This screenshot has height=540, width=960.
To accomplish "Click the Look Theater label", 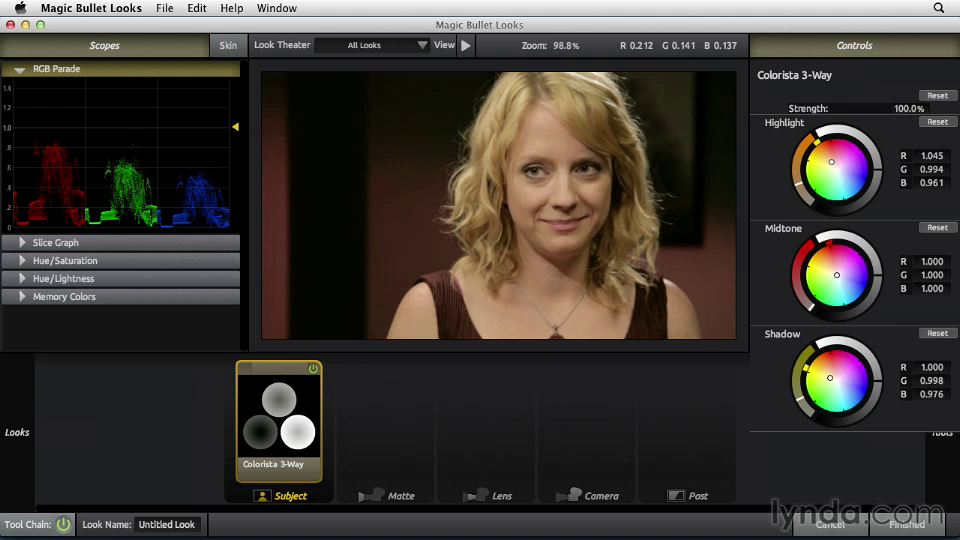I will point(282,45).
